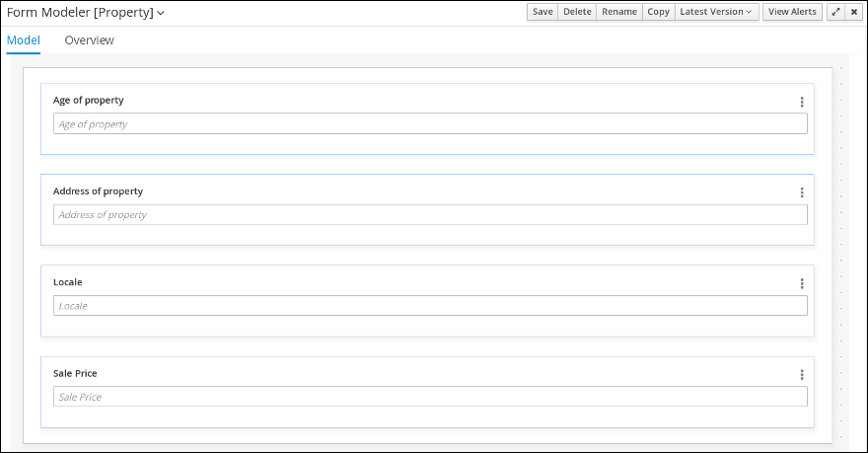
Task: Click the expand/maximize editor icon
Action: pos(835,12)
